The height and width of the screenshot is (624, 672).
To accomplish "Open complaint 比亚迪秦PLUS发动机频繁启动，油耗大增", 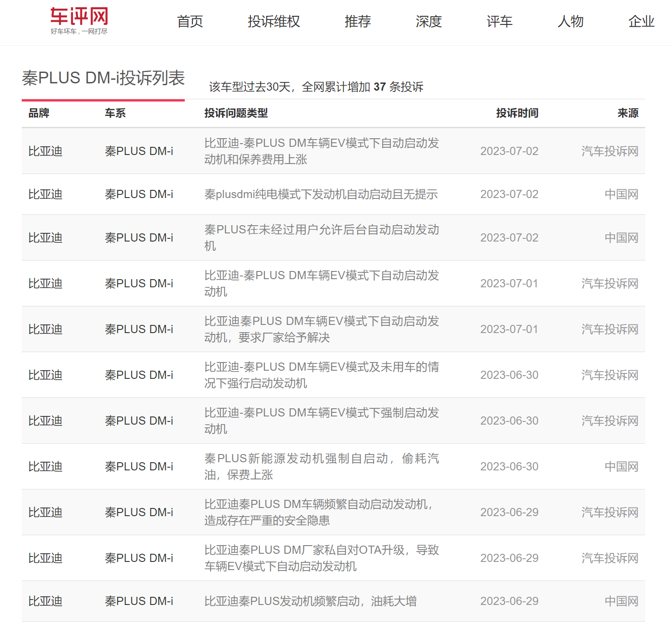I will (310, 601).
